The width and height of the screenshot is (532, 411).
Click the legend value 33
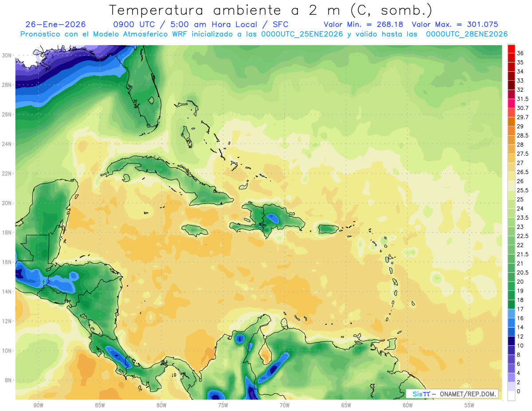(x=520, y=81)
